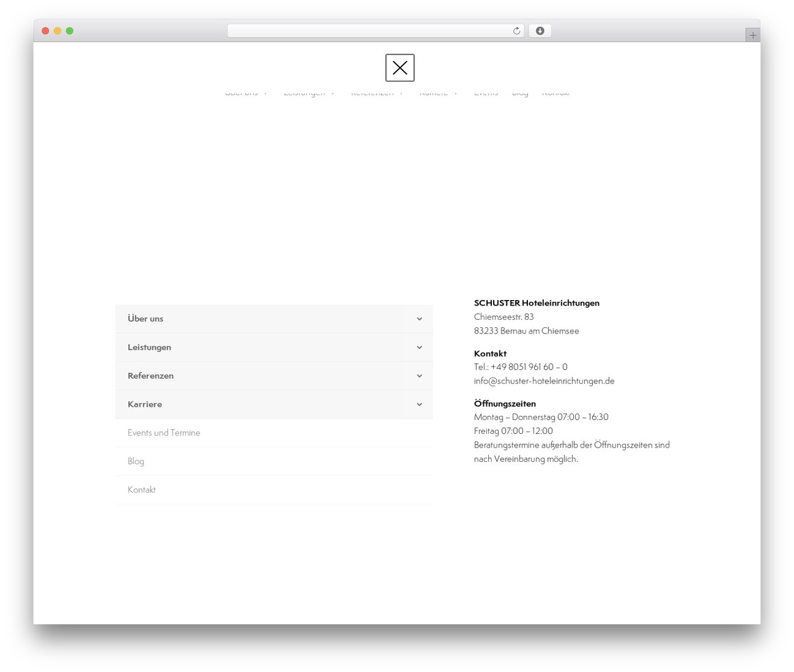
Task: Focus the browser address bar
Action: (x=375, y=31)
